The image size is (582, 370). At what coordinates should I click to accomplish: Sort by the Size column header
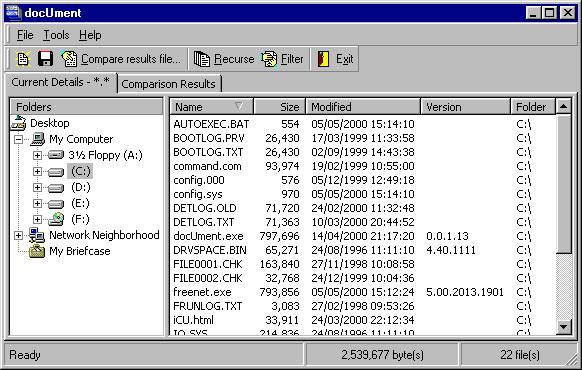pyautogui.click(x=279, y=107)
